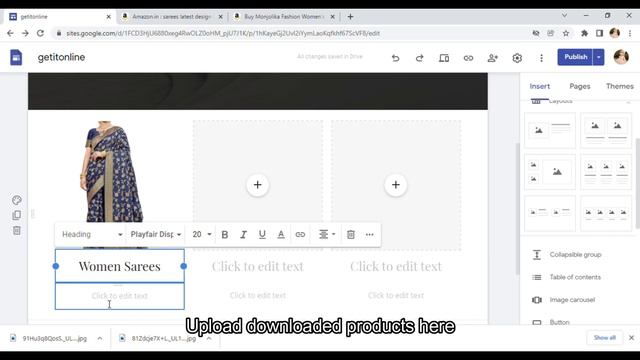Open the downloaded 91Hu3q8QosS jpg file

tap(54, 338)
